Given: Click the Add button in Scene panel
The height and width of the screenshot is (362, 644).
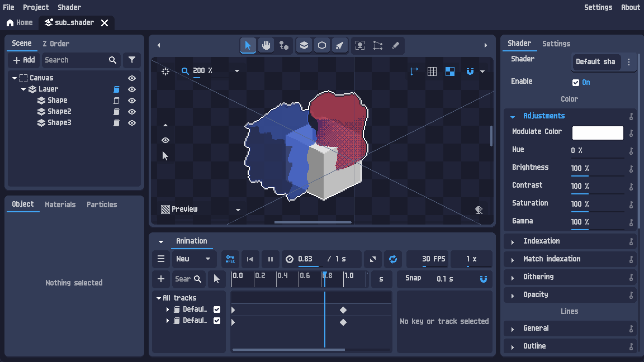Looking at the screenshot, I should [24, 60].
